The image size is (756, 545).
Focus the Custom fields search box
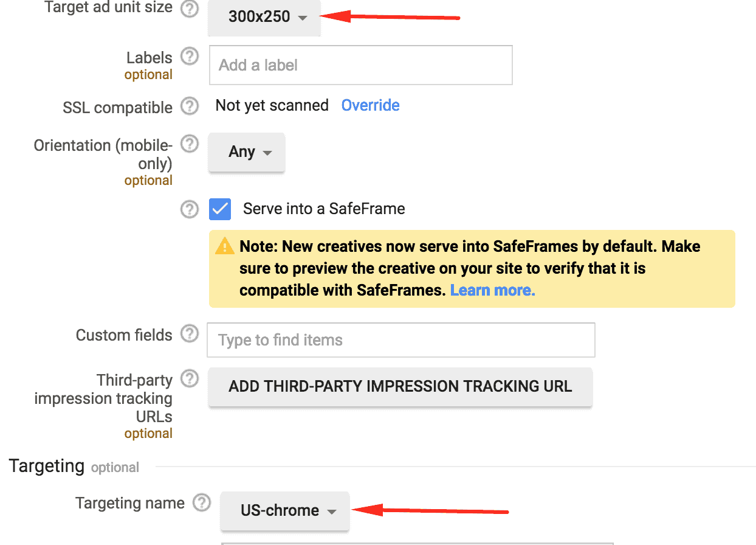400,339
